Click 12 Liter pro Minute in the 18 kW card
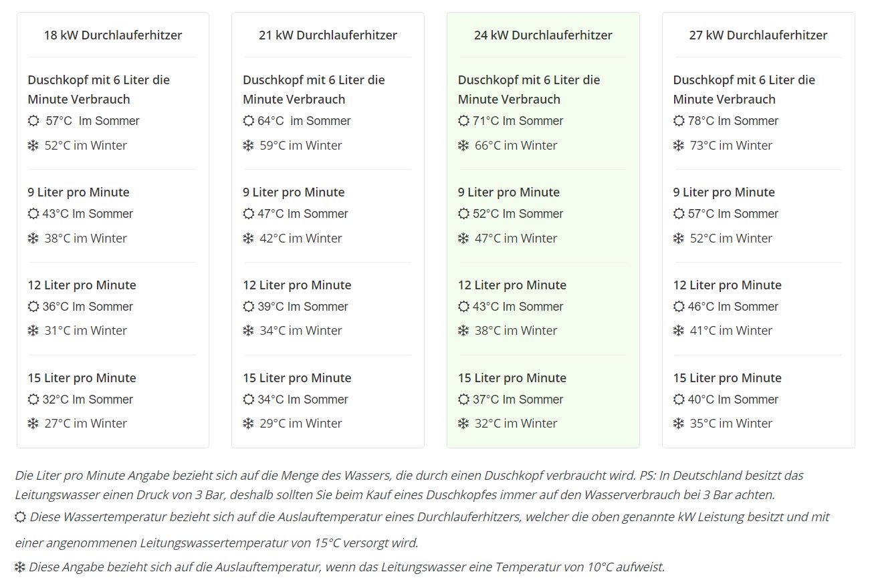The width and height of the screenshot is (874, 588). coord(82,285)
